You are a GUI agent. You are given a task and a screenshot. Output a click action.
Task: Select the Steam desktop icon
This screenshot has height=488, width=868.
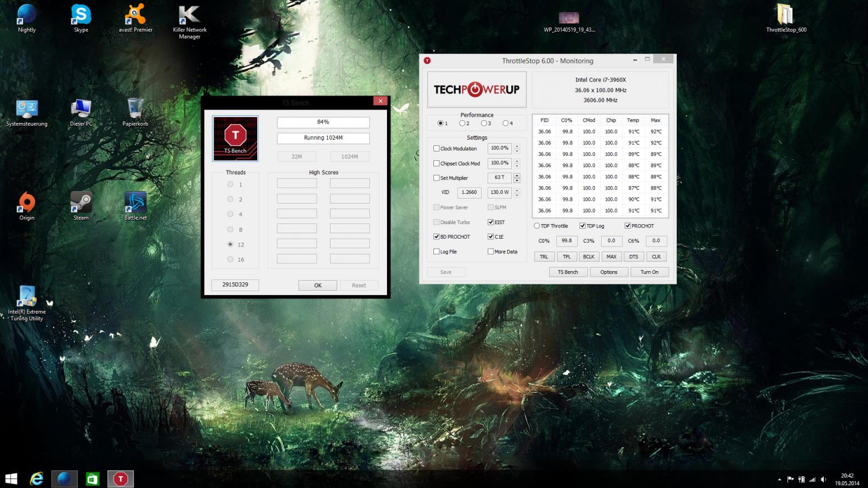pyautogui.click(x=81, y=206)
